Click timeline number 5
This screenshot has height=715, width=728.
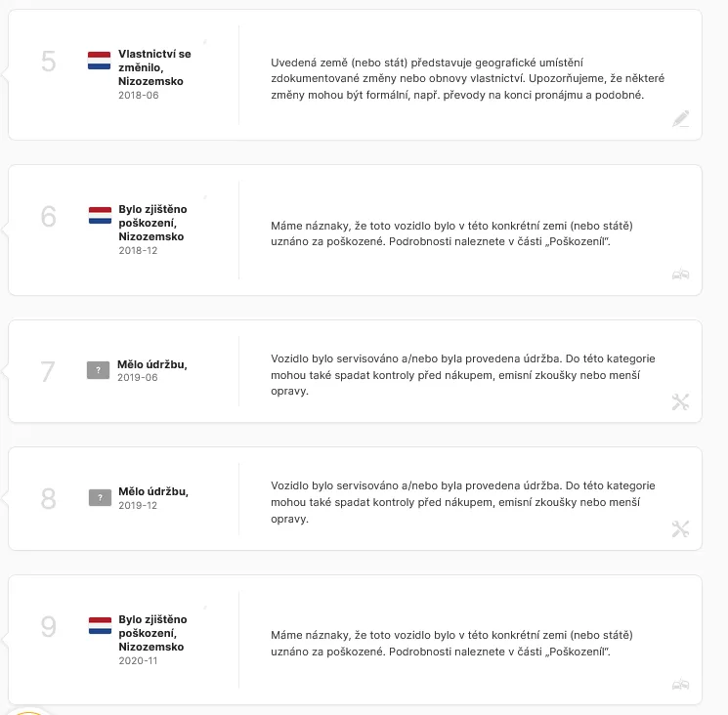(x=48, y=62)
